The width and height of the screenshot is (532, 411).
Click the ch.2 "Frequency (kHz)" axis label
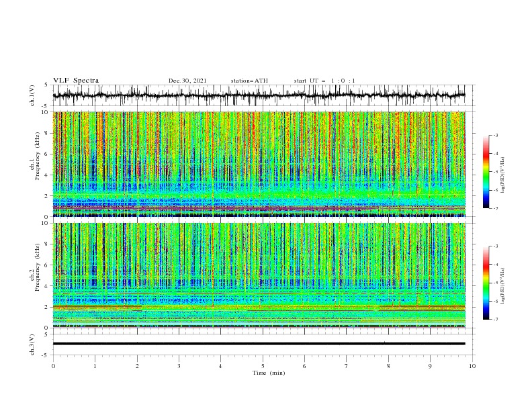click(38, 268)
